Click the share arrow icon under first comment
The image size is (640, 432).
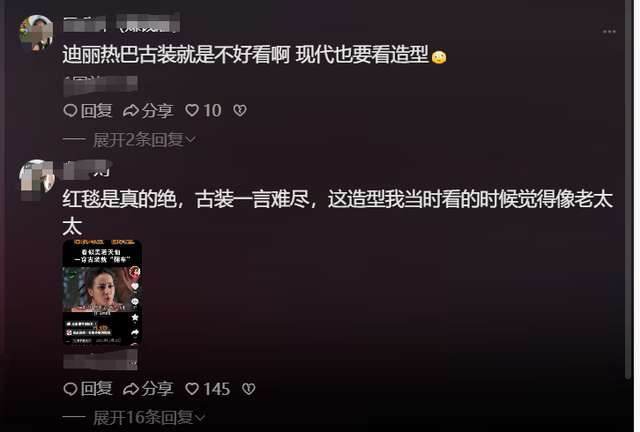[131, 111]
